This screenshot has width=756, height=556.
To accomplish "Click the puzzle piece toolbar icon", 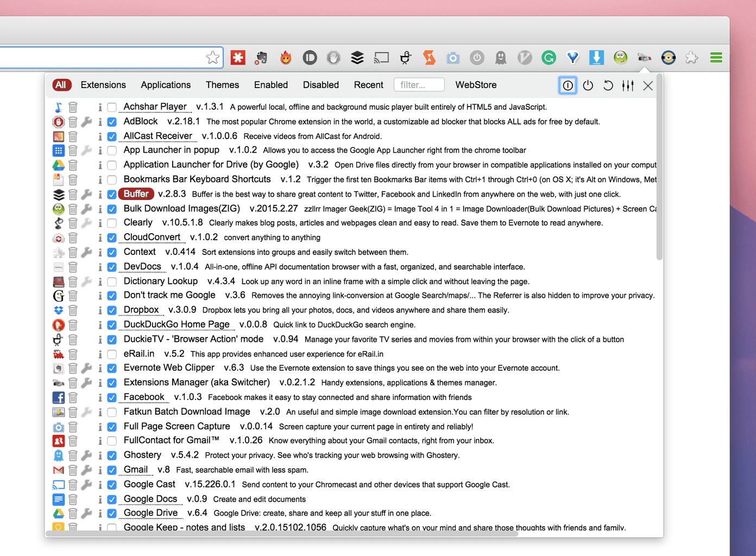I will tap(691, 58).
